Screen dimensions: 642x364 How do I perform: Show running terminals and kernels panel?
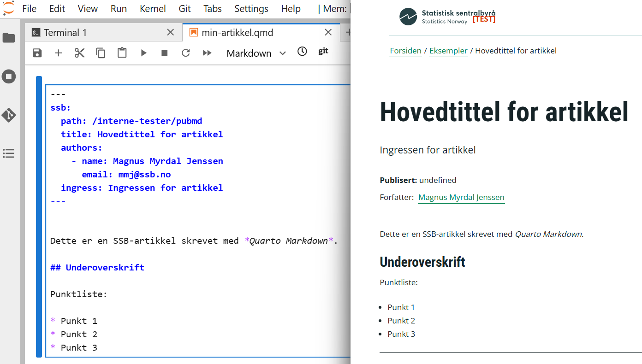tap(9, 76)
